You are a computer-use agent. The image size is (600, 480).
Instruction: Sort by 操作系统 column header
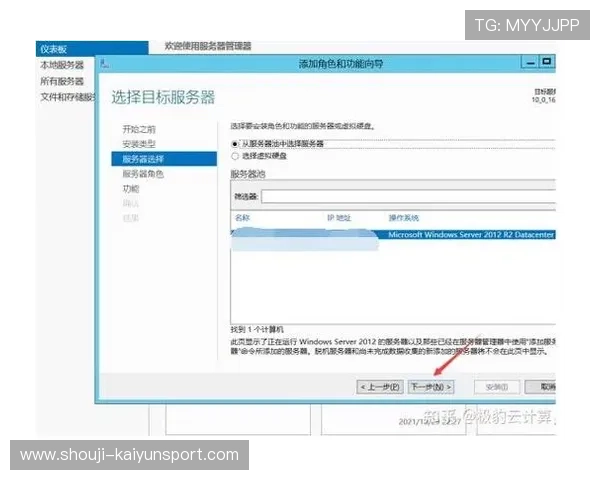click(x=404, y=218)
